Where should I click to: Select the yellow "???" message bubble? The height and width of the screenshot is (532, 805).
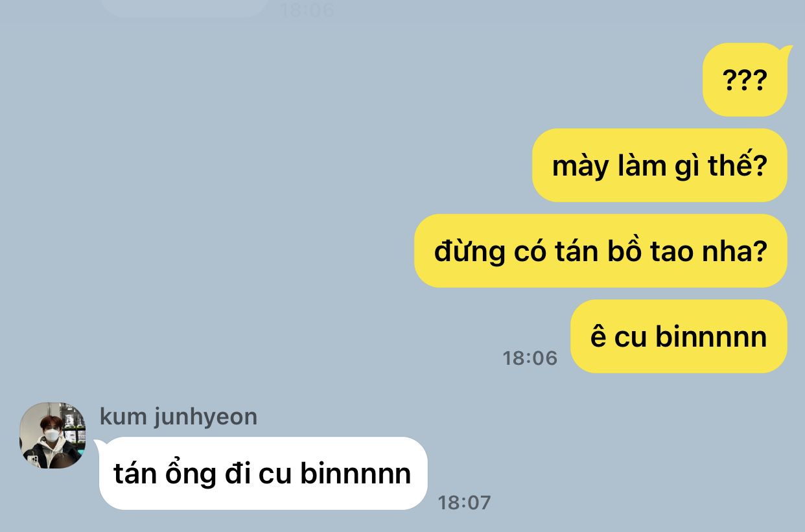tap(745, 80)
